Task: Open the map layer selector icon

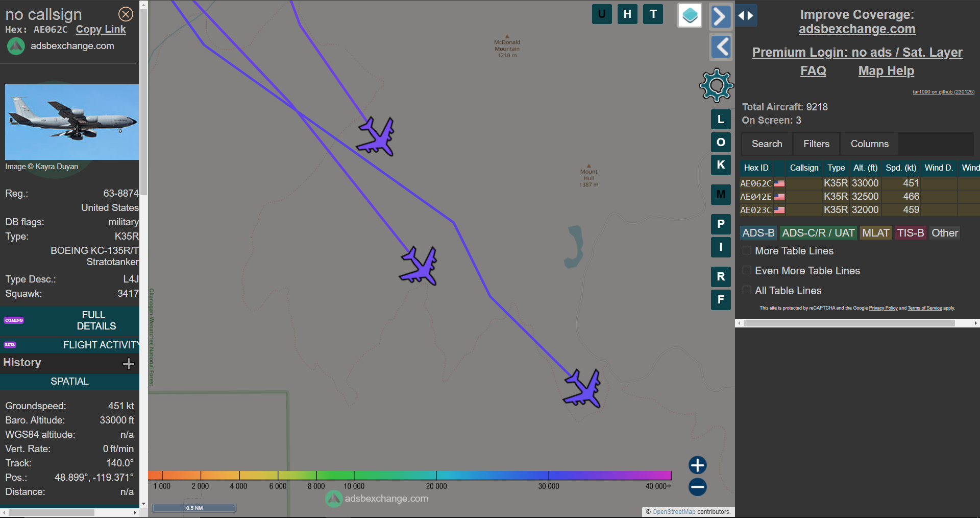Action: pyautogui.click(x=690, y=15)
